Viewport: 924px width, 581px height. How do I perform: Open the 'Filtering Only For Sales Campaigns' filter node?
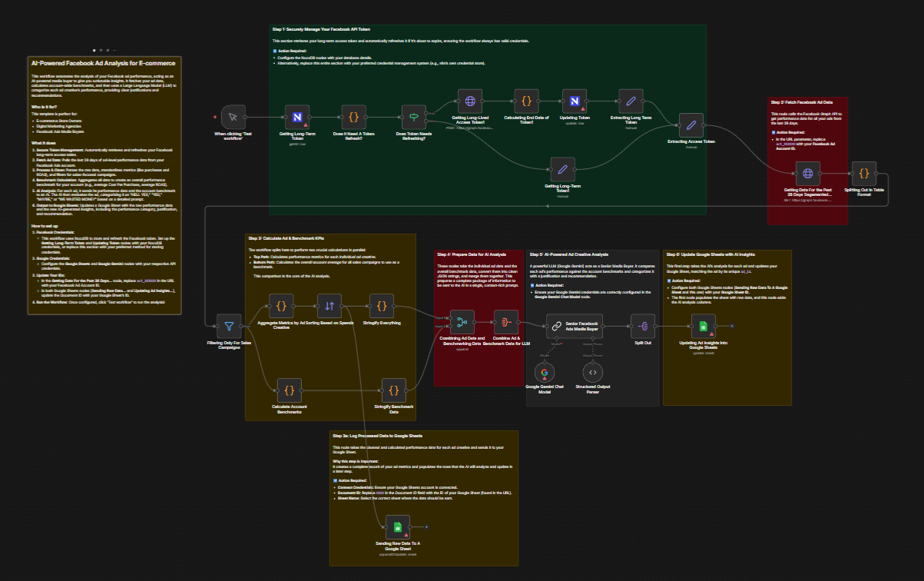point(229,326)
